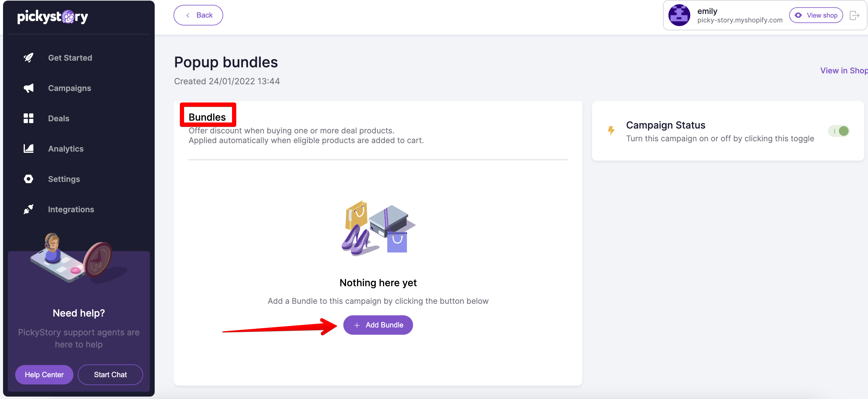Click the Analytics chart icon
868x399 pixels.
click(x=29, y=149)
